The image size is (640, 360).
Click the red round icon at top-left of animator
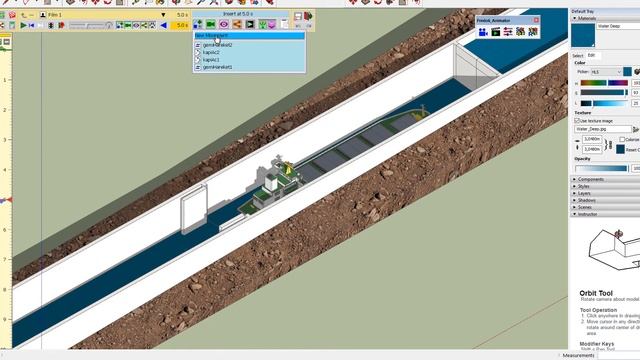(x=12, y=15)
